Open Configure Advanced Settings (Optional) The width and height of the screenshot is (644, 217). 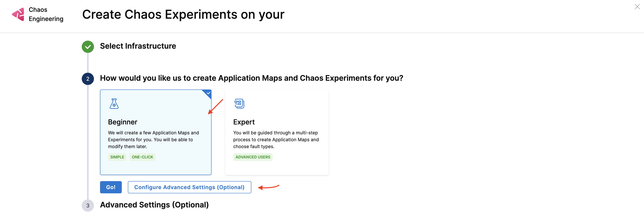(x=189, y=187)
